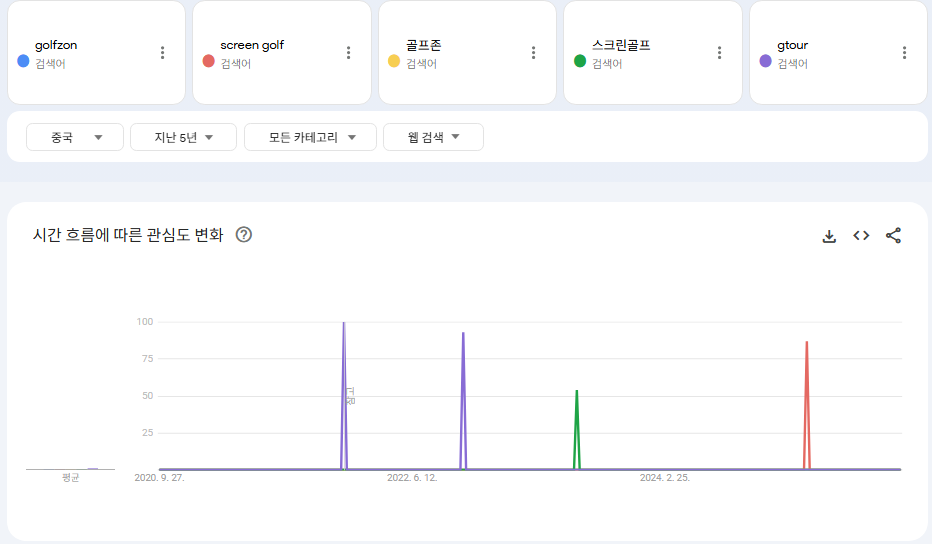Viewport: 932px width, 544px height.
Task: Click the 시간 흐름에 따른 관심도 변화 heading
Action: pos(128,235)
